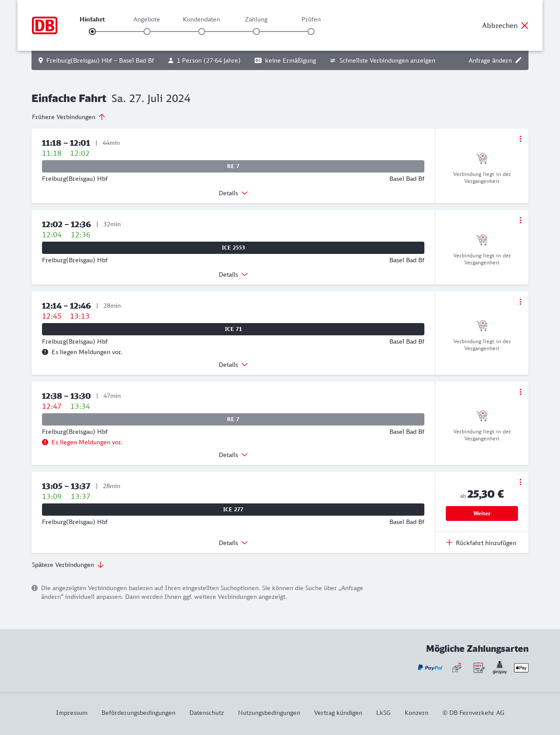Open three-dot menu for ICE 277 connection
The height and width of the screenshot is (735, 560).
[x=520, y=482]
